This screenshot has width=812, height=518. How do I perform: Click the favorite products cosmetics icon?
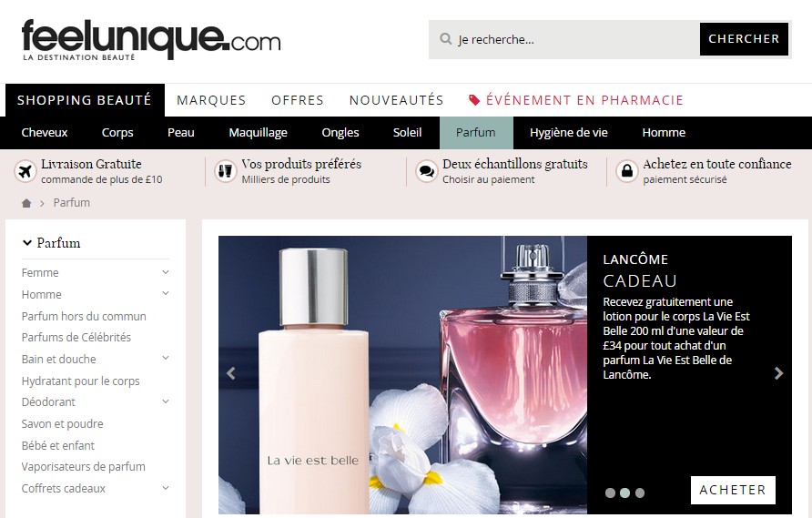pyautogui.click(x=225, y=171)
